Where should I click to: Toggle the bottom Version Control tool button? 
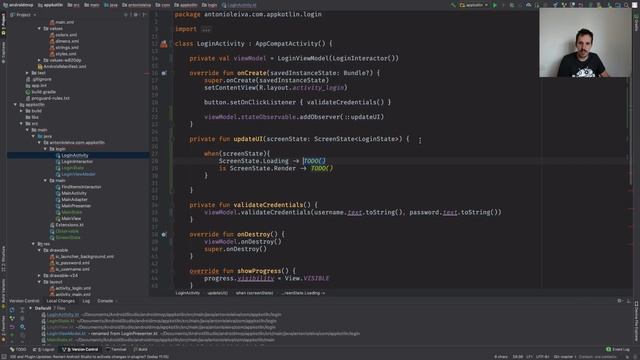pos(80,349)
